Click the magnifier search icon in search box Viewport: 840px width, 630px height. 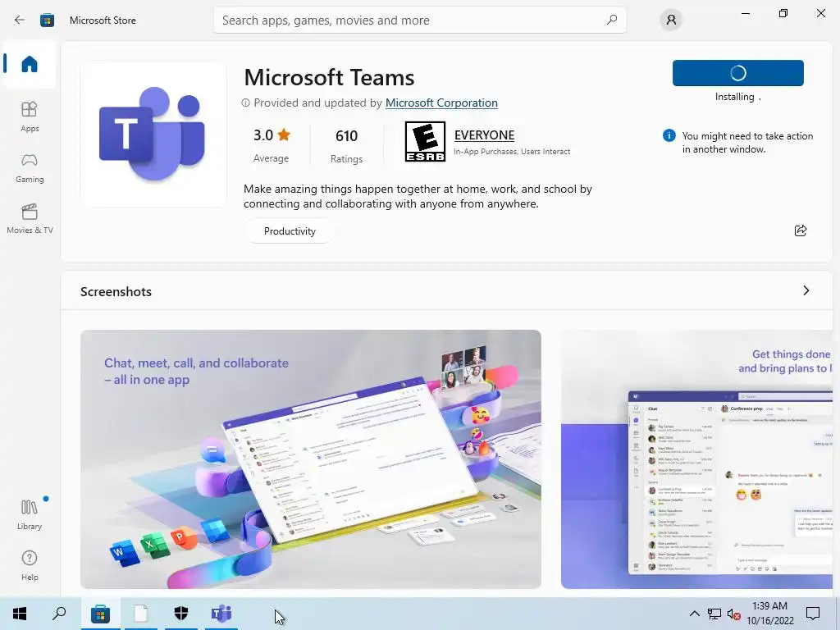[x=612, y=20]
